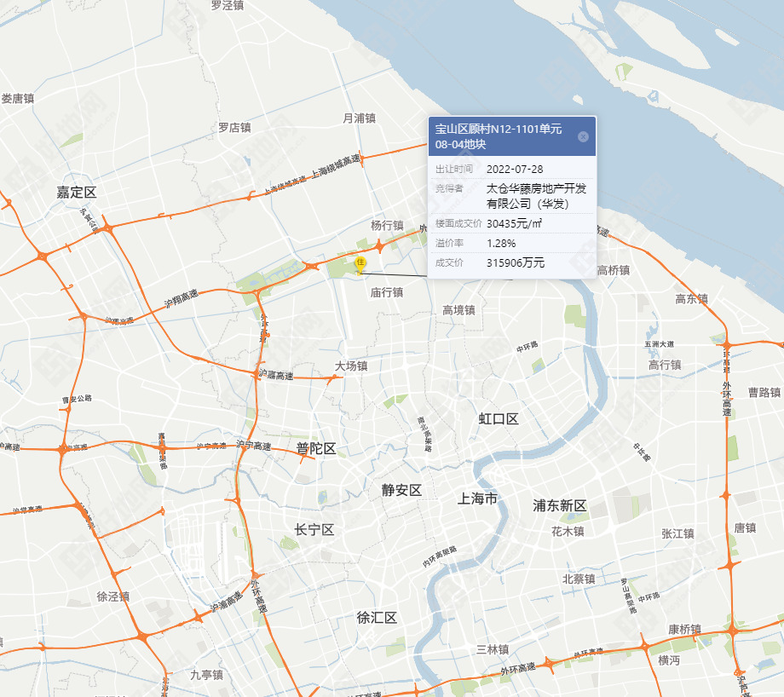The height and width of the screenshot is (697, 784).
Task: Click the 曹路镇 town label
Action: pos(764,393)
